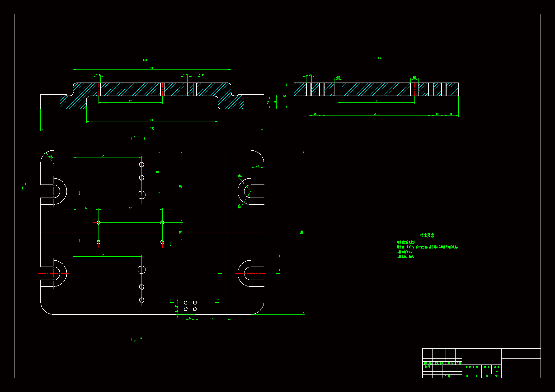Screen dimensions: 555x392
Task: Pick the 200 dimension in B-B view
Action: [x=152, y=120]
